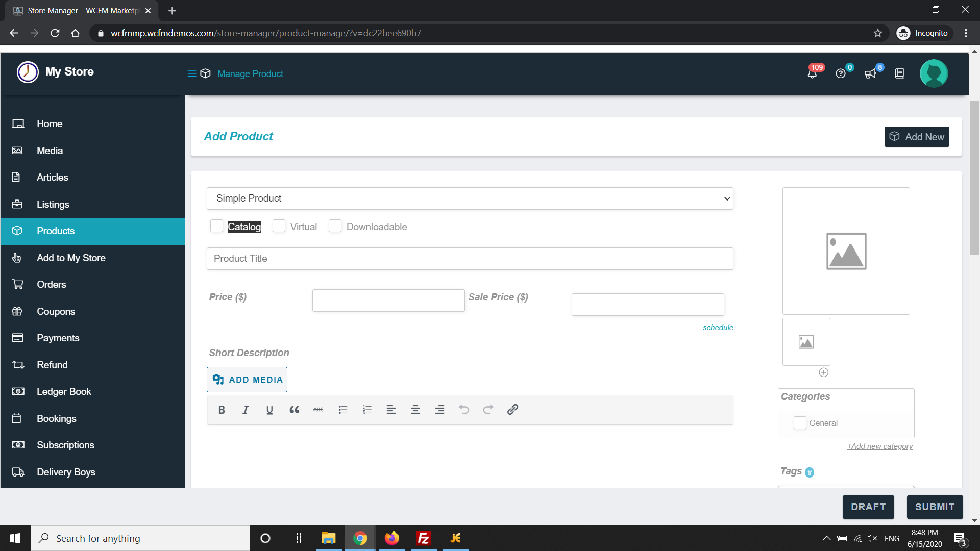The image size is (980, 551).
Task: Open Bookings in the sidebar
Action: (92, 419)
